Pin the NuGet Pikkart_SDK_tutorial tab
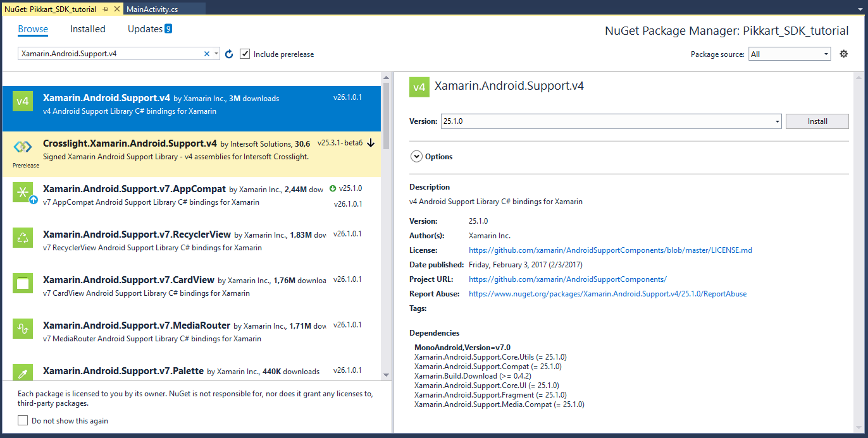 (105, 9)
